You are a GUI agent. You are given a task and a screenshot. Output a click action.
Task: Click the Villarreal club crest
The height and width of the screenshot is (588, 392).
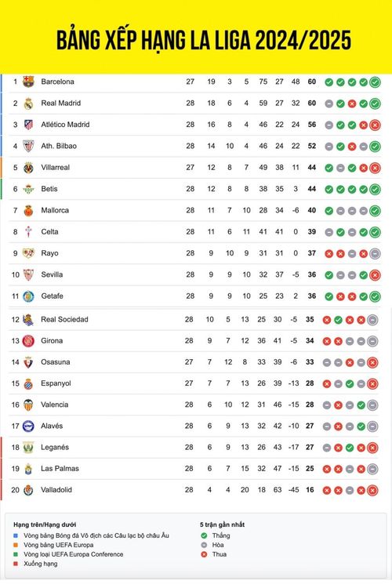click(28, 168)
